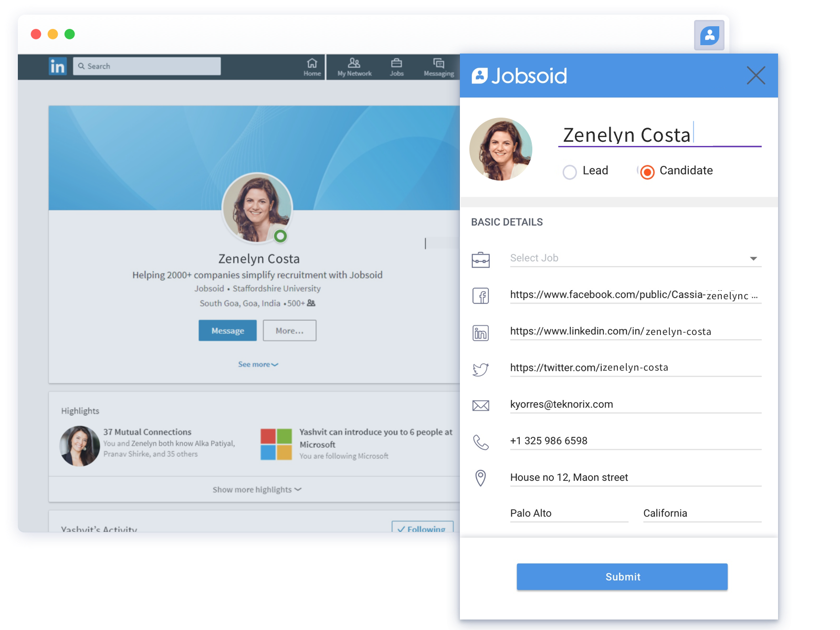Click the More… button on profile
The height and width of the screenshot is (630, 840).
point(289,331)
